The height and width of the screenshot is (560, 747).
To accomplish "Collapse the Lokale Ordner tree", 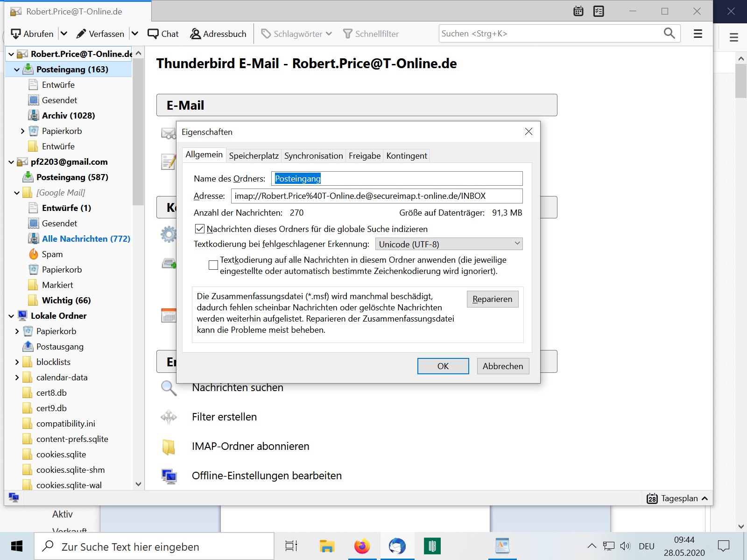I will coord(11,316).
